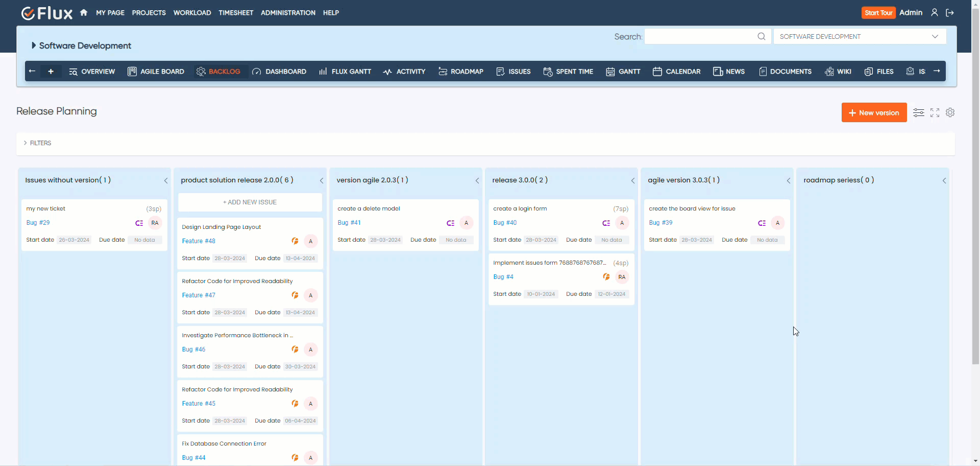Open the filter sliders options icon
The image size is (980, 466).
[918, 112]
